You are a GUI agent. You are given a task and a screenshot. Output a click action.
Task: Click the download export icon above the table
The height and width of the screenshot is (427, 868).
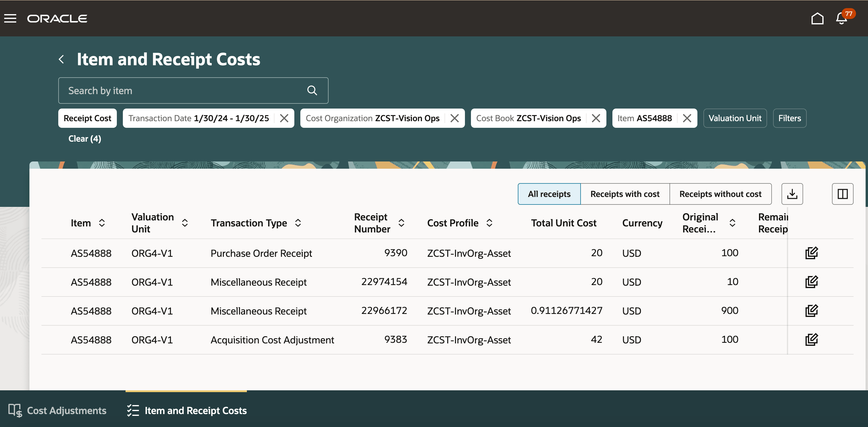click(792, 194)
